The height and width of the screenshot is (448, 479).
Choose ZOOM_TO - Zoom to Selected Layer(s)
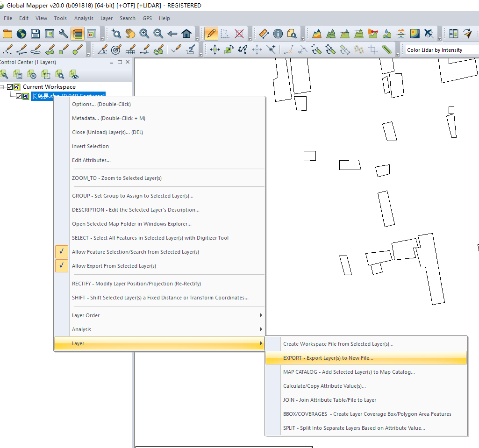click(x=159, y=178)
